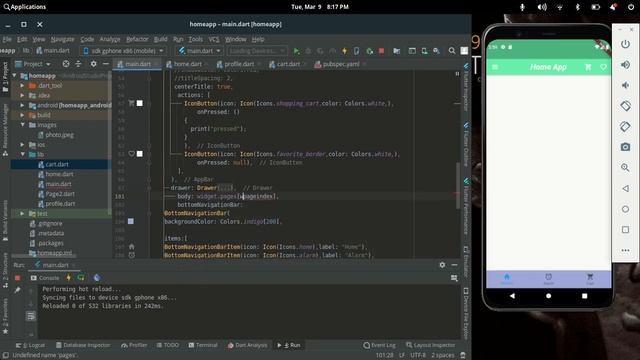Open Applications menu in top panel
Image resolution: width=640 pixels, height=360 pixels.
coord(24,7)
